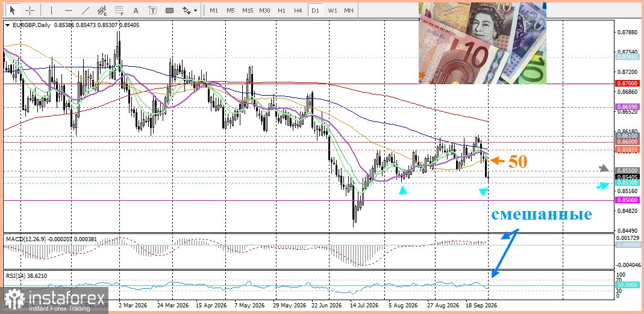This screenshot has height=314, width=644.
Task: Click the current price 0.85405 label
Action: tap(628, 177)
